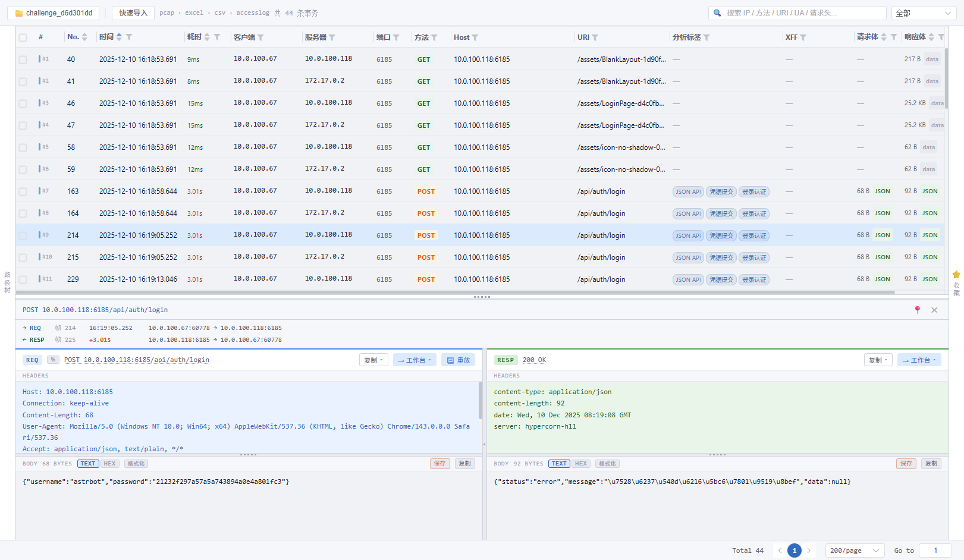
Task: Open filter for 端口 column
Action: (396, 37)
